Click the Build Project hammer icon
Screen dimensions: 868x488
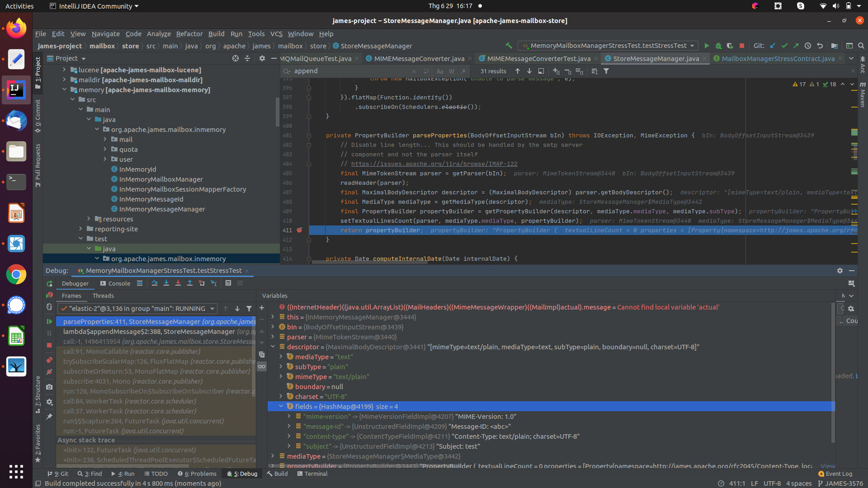coord(509,46)
